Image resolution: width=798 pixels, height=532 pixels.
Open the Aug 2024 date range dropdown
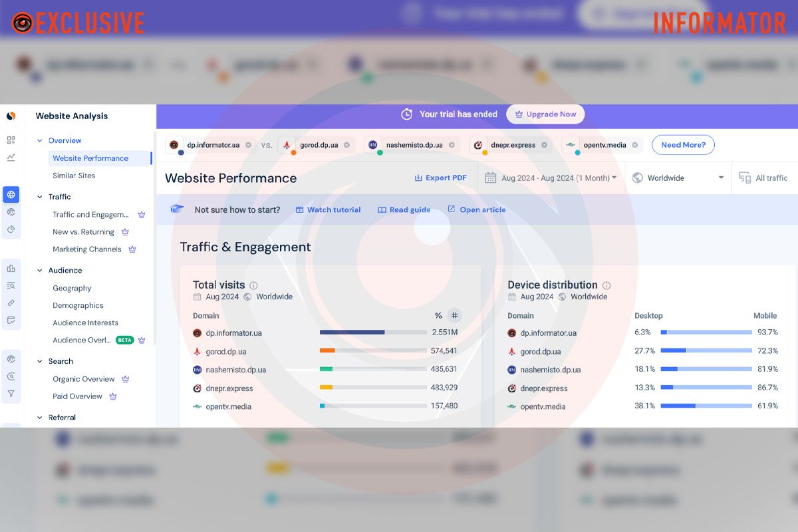(551, 178)
